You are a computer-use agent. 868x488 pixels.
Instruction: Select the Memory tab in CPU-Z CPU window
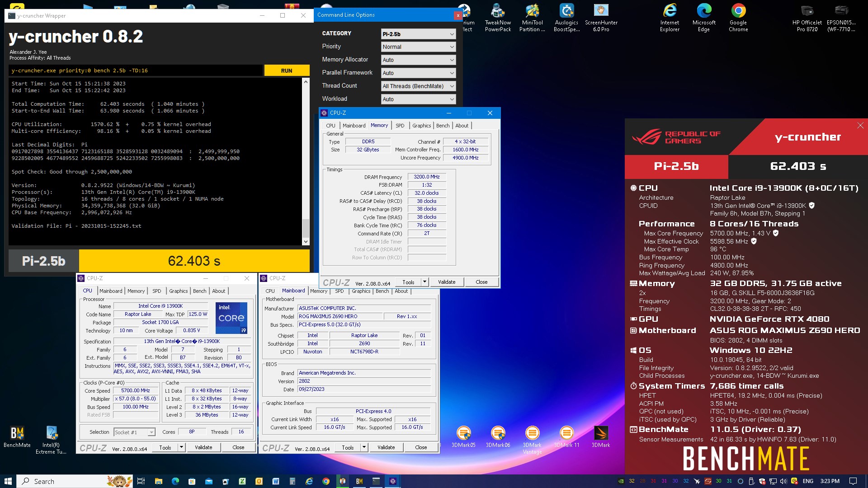136,291
